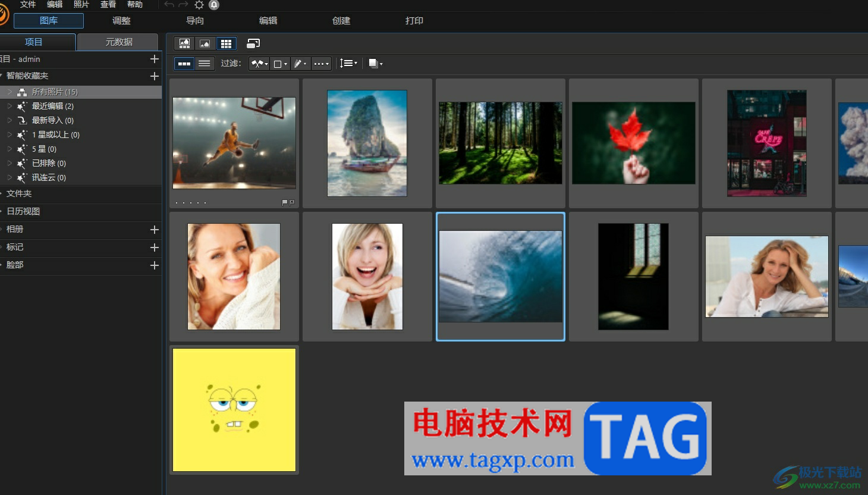Select the basketball dunk photo thumbnail

point(234,143)
